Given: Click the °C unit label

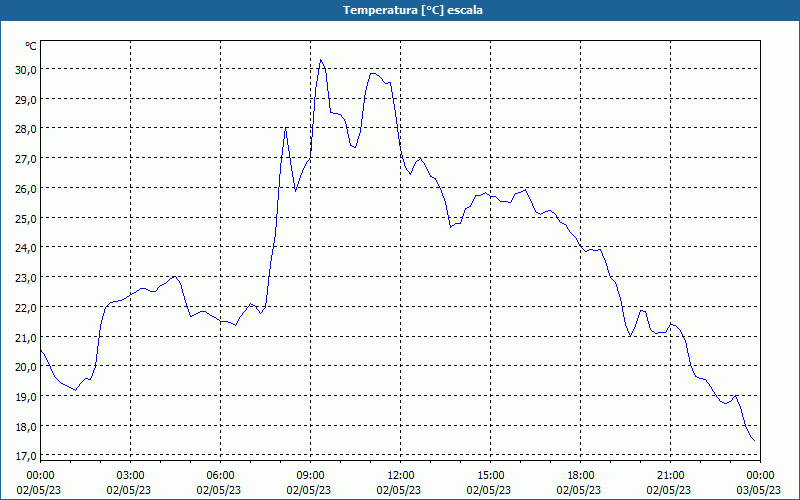Looking at the screenshot, I should click(x=31, y=46).
